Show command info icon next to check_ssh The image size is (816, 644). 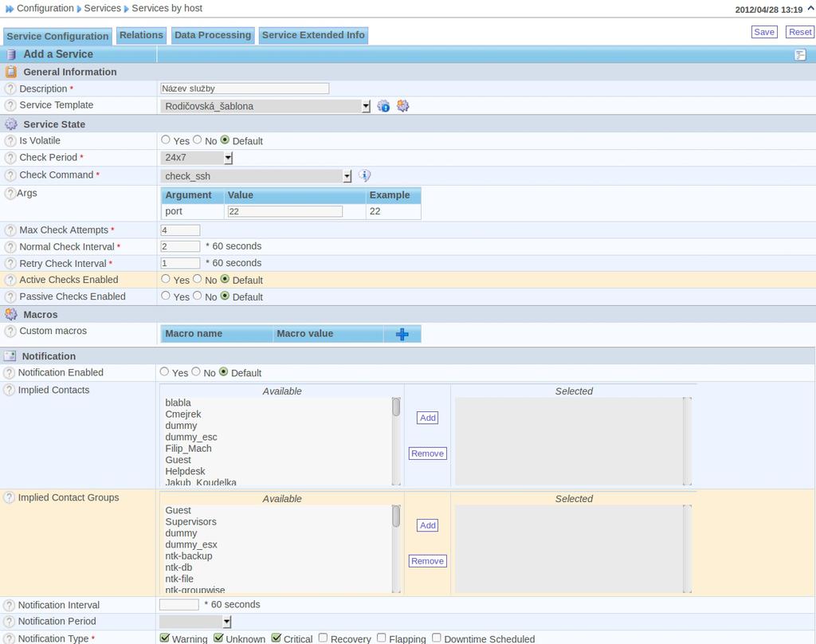click(x=365, y=175)
